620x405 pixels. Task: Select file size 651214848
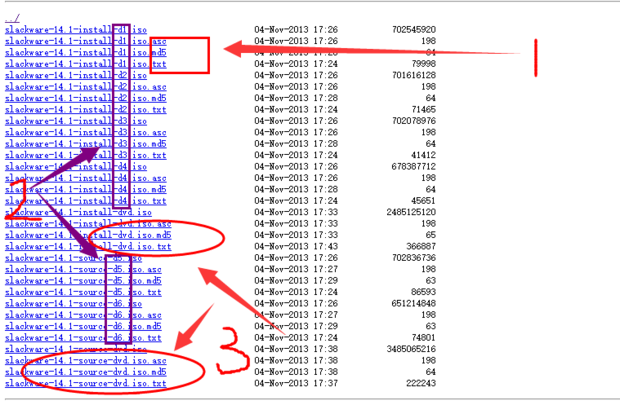414,304
